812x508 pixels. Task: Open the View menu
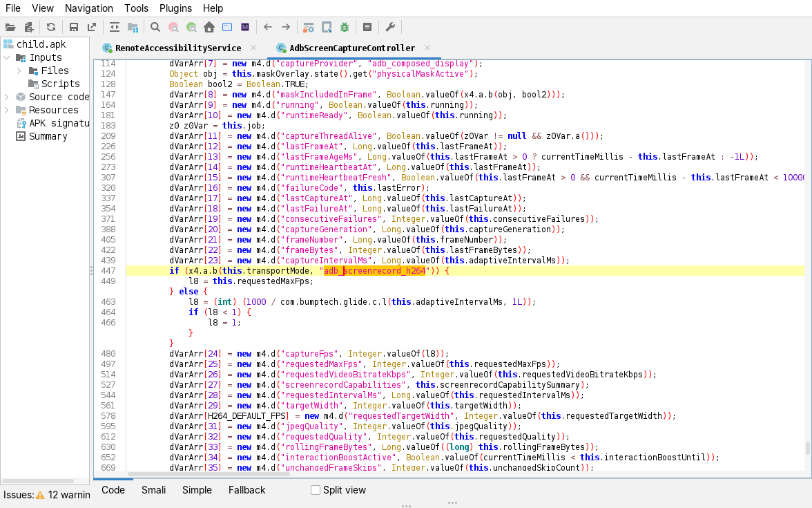tap(43, 8)
